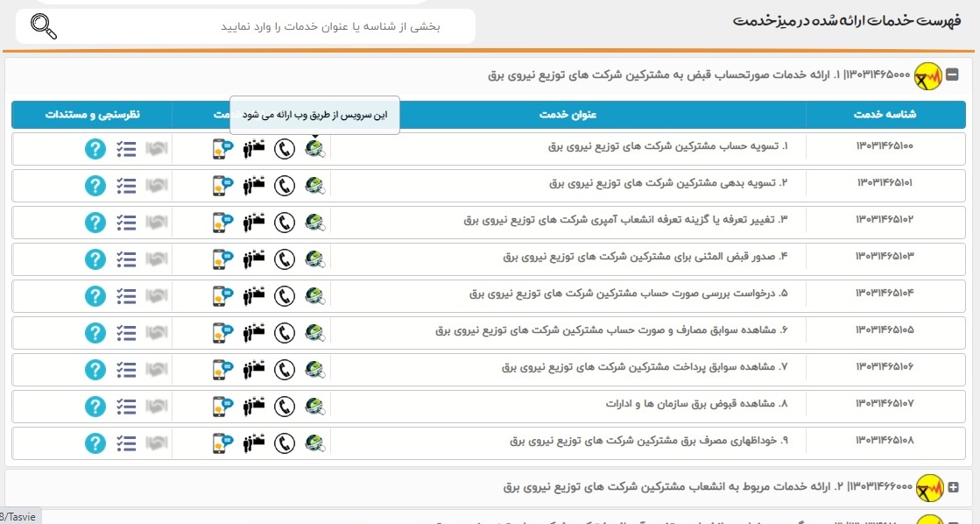Click phone icon for service 13031465101
Screen dimensions: 980x524
tap(285, 186)
